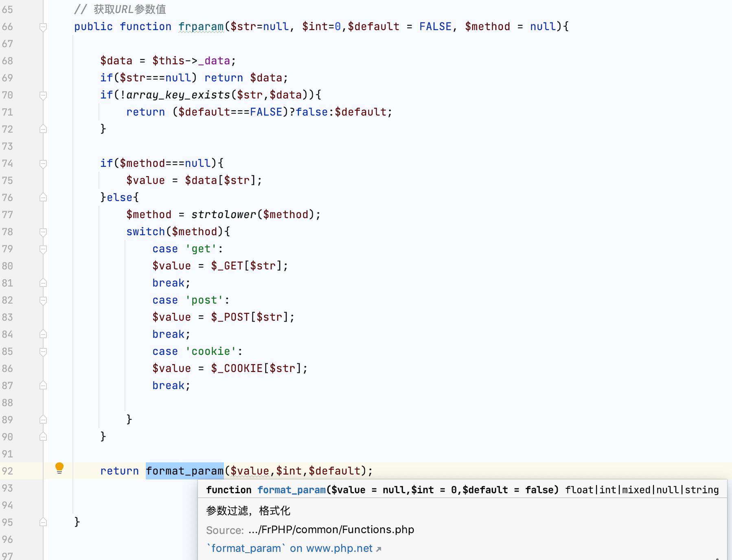Click the yellow lightbulb quick-fix icon
Image resolution: width=732 pixels, height=560 pixels.
coord(59,468)
